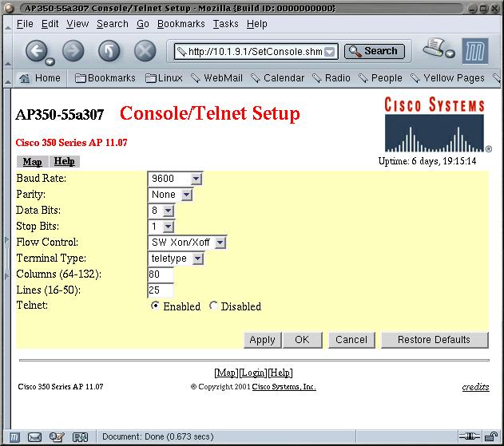Image resolution: width=504 pixels, height=446 pixels.
Task: Open the Edit menu
Action: (50, 24)
